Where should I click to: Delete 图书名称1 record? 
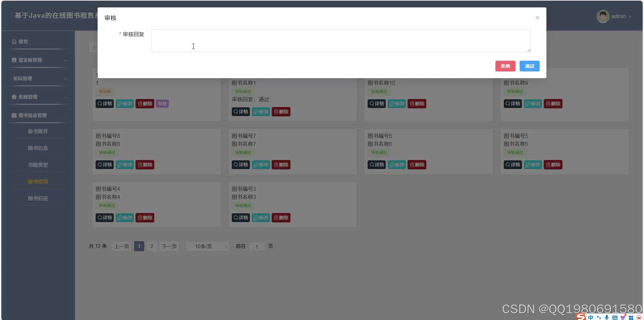(281, 112)
